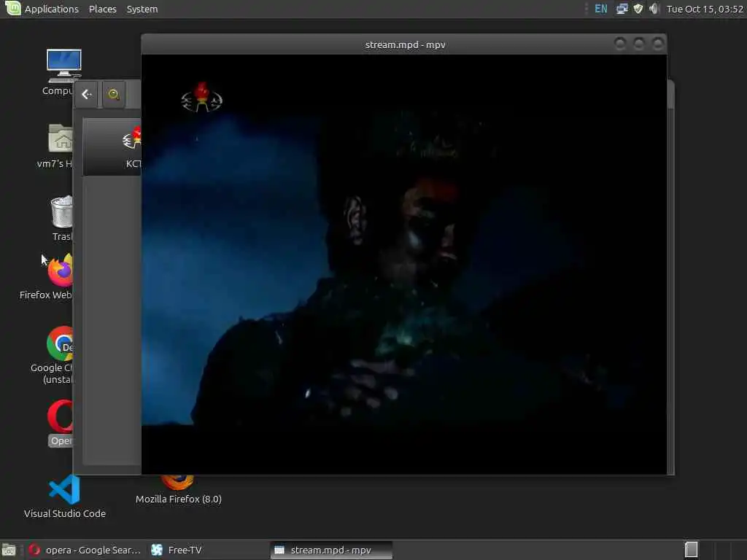The image size is (747, 560).
Task: Click the back arrow in Free-TV window
Action: pos(86,94)
